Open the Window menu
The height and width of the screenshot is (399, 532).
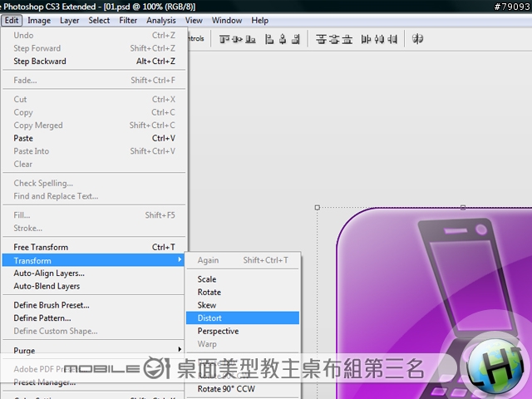227,21
